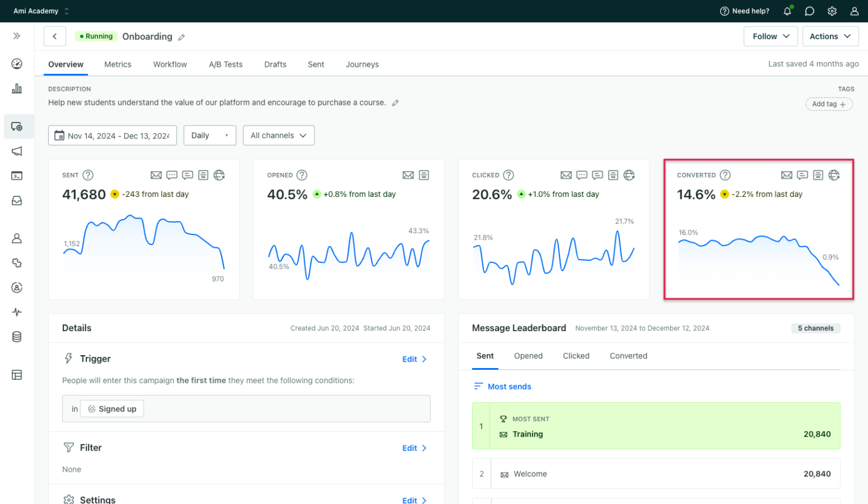Switch workspace via Ami Academy selector
Image resolution: width=868 pixels, height=504 pixels.
[41, 11]
